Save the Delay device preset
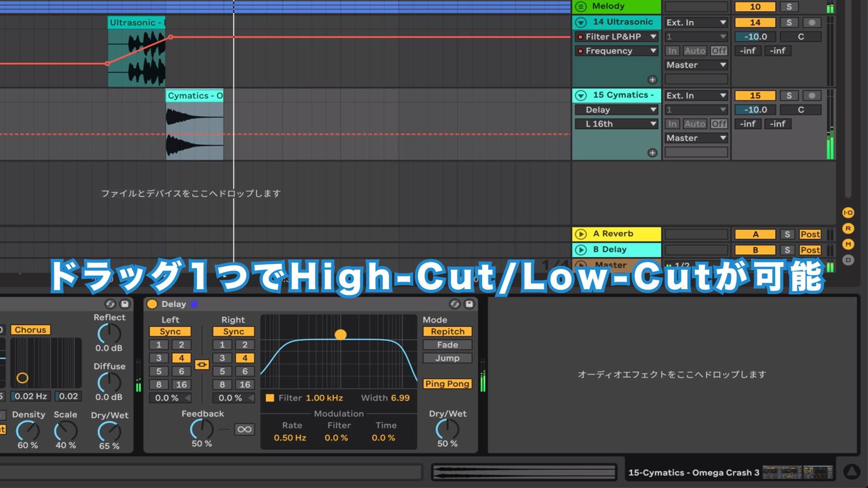The image size is (868, 488). coord(469,304)
